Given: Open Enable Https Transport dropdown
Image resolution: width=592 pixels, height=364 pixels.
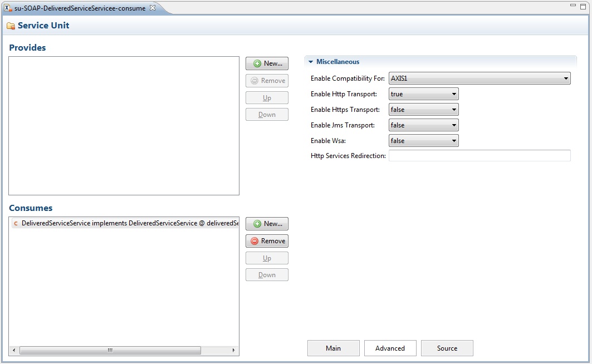Looking at the screenshot, I should point(423,110).
